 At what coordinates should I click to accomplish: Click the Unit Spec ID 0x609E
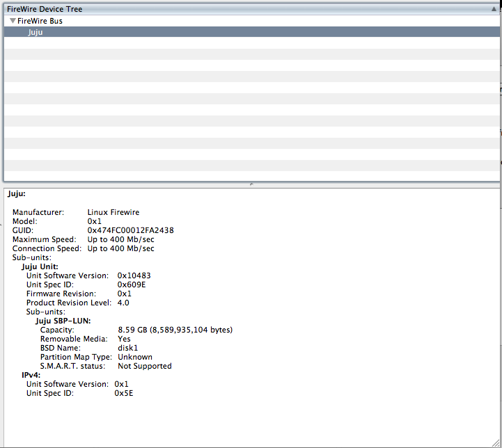click(x=132, y=285)
